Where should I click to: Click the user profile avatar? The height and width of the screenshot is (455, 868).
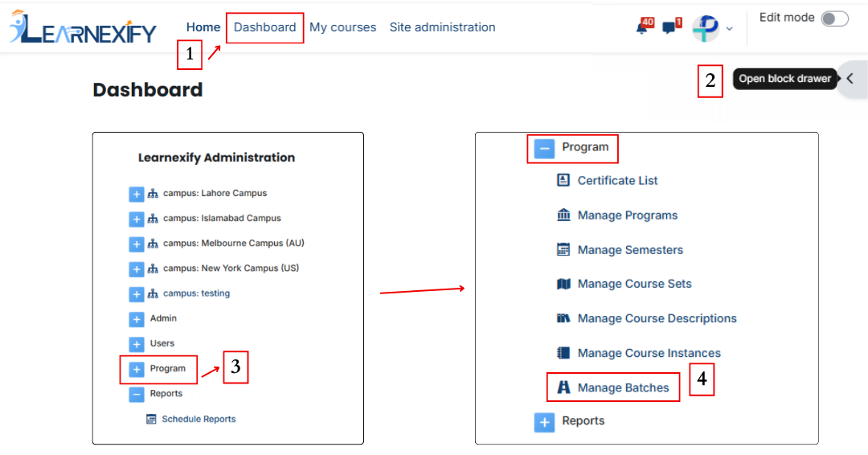pyautogui.click(x=706, y=27)
